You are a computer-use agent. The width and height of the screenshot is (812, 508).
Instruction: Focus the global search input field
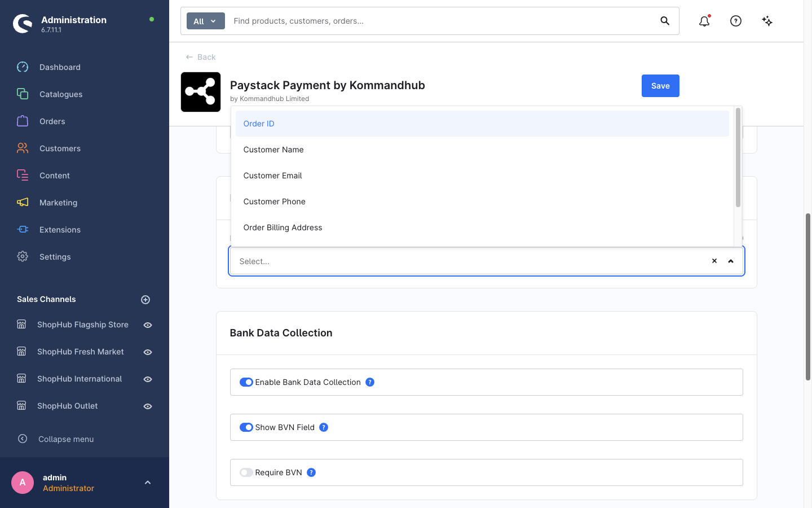click(x=443, y=21)
